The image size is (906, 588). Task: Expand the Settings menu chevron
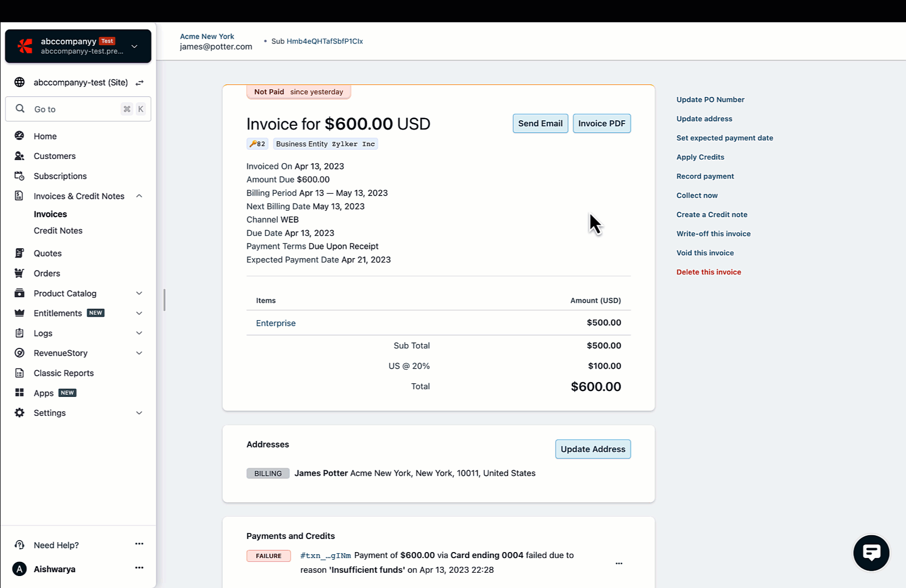tap(139, 413)
